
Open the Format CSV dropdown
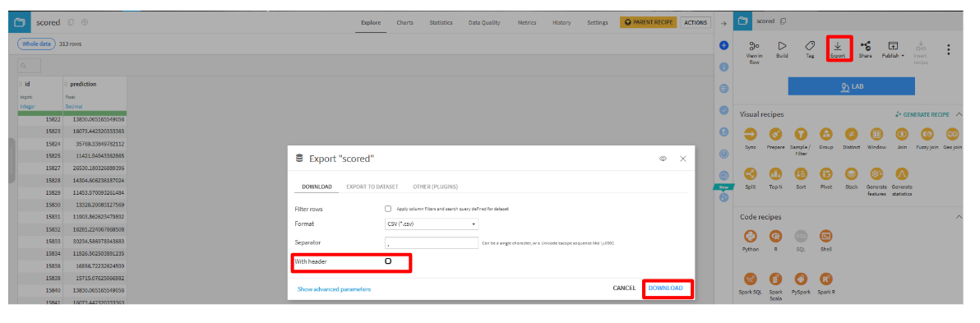432,224
